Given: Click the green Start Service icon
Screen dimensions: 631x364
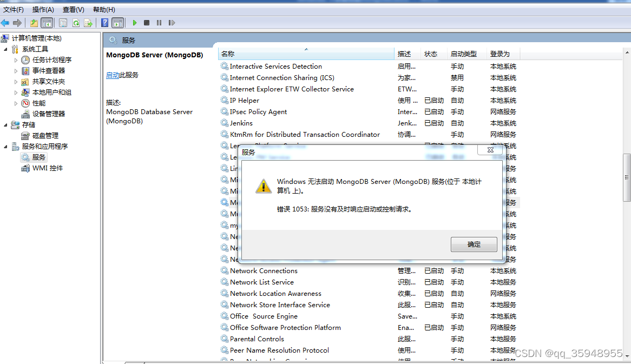Looking at the screenshot, I should [135, 23].
